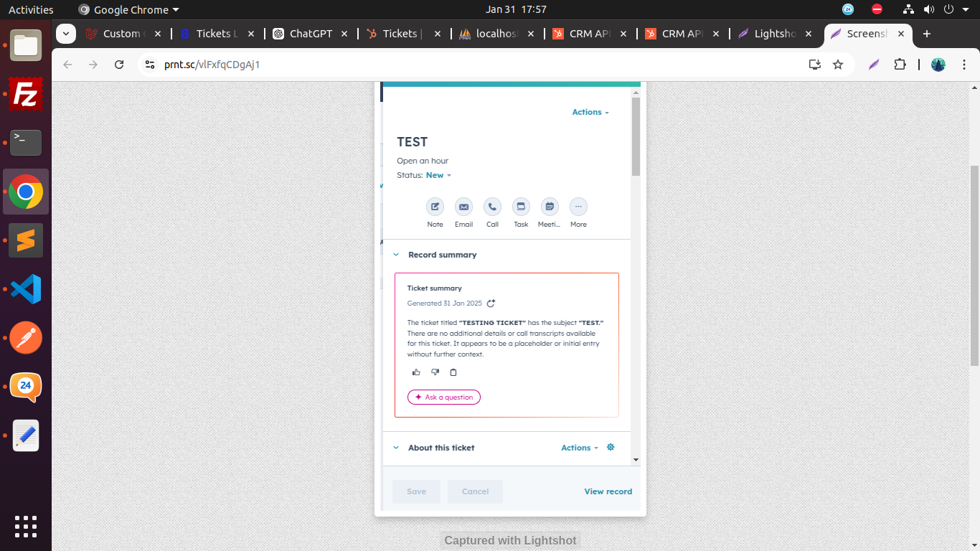The width and height of the screenshot is (980, 551).
Task: Open the top Actions dropdown
Action: [590, 113]
